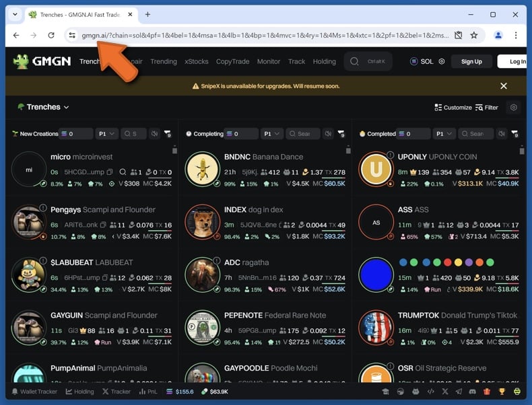Viewport: 532px width, 405px height.
Task: Open the code API icon in footer
Action: click(430, 392)
